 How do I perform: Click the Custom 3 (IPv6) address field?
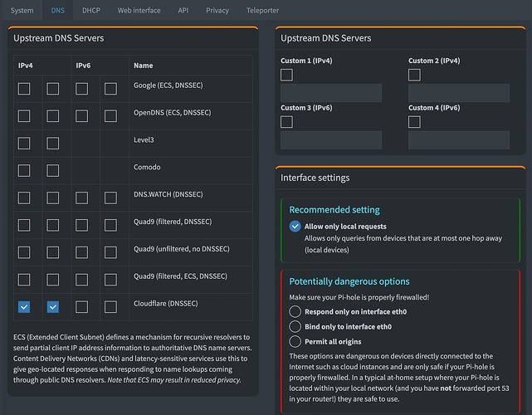click(x=331, y=139)
